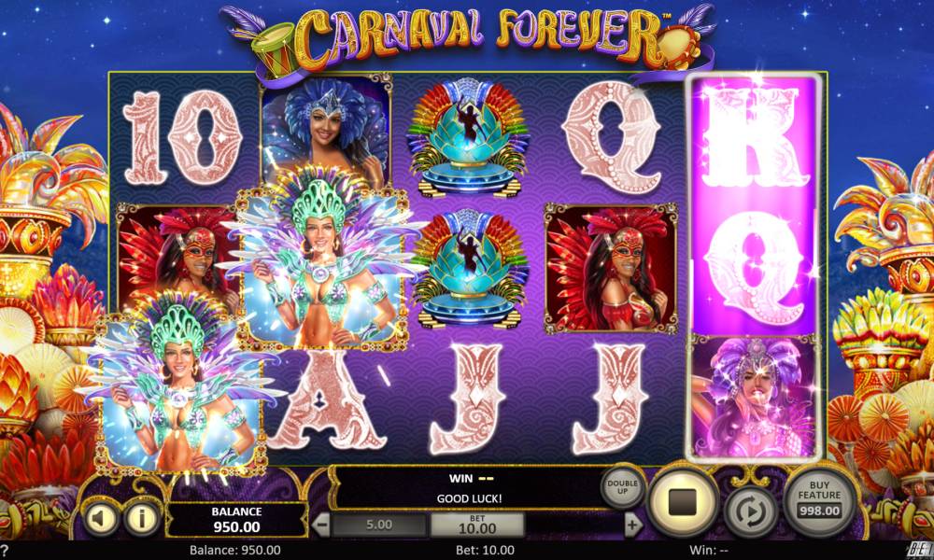Select the BET 10.00 value field
The height and width of the screenshot is (560, 934).
tap(477, 525)
